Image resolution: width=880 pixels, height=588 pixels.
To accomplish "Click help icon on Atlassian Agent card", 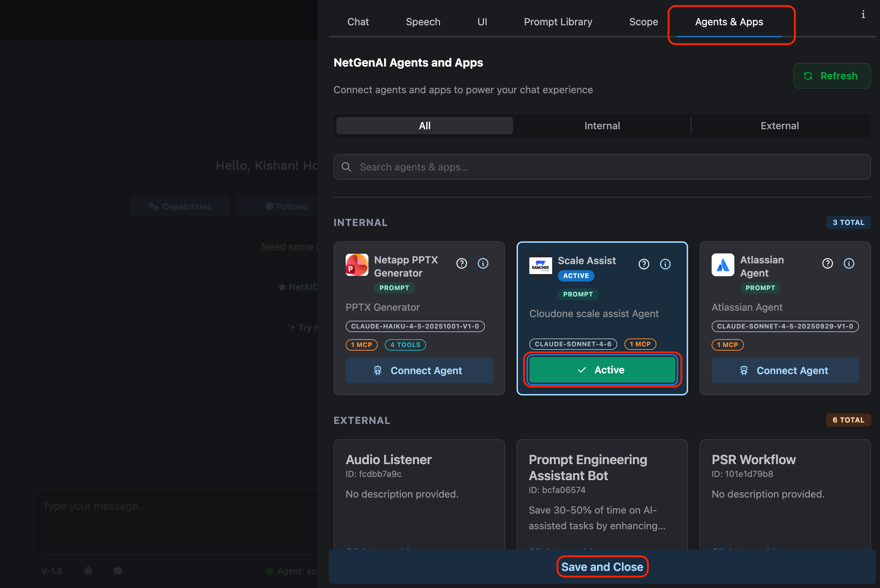I will click(x=828, y=264).
